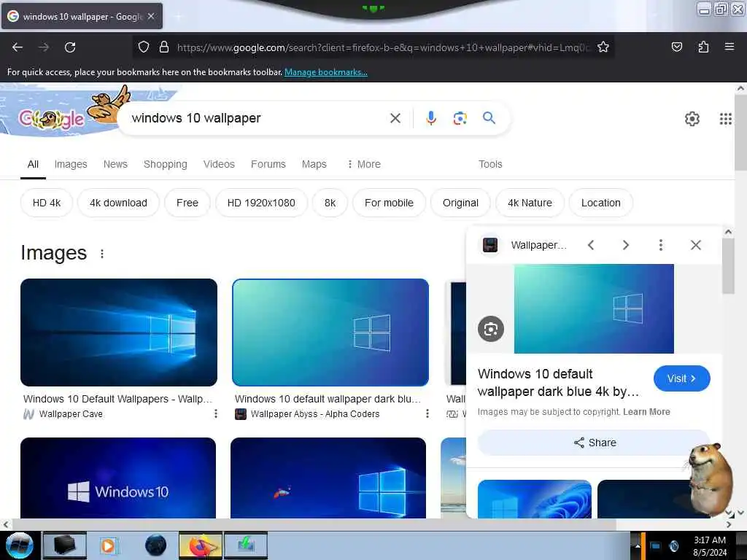
Task: Open options for Wallpaper Abyss result
Action: 427,414
